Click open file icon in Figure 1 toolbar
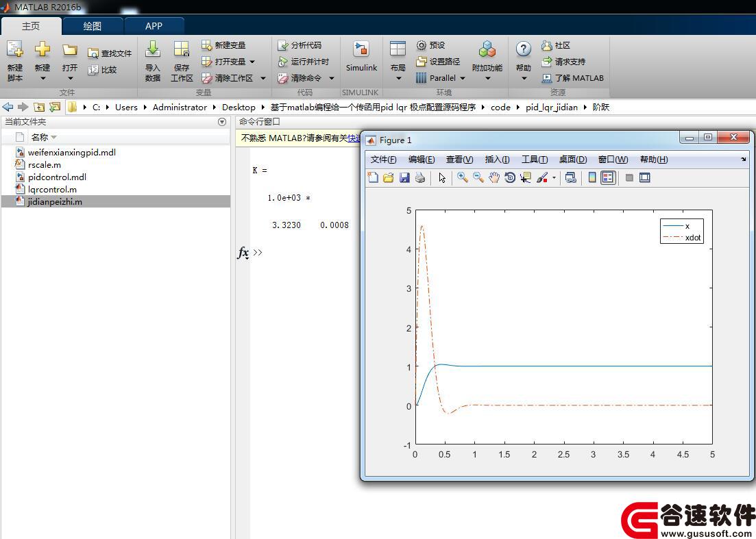The height and width of the screenshot is (539, 756). [388, 178]
